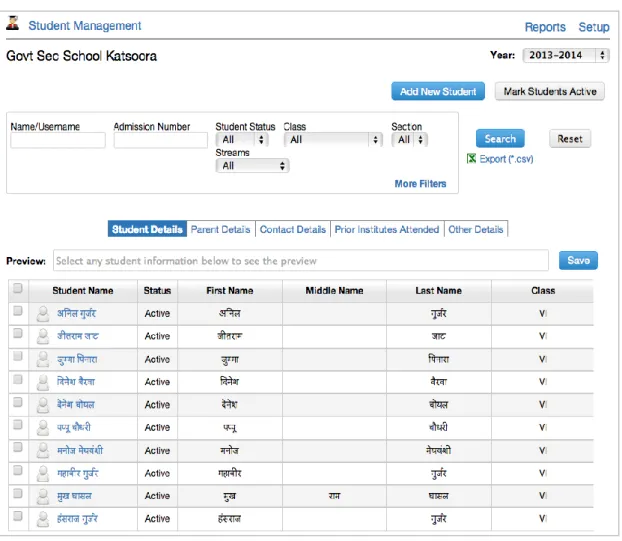This screenshot has height=541, width=622.
Task: Click Student Name column header
Action: [x=83, y=291]
